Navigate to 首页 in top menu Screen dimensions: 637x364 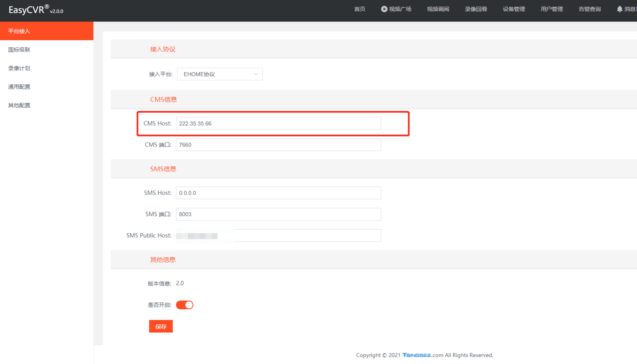(x=359, y=9)
